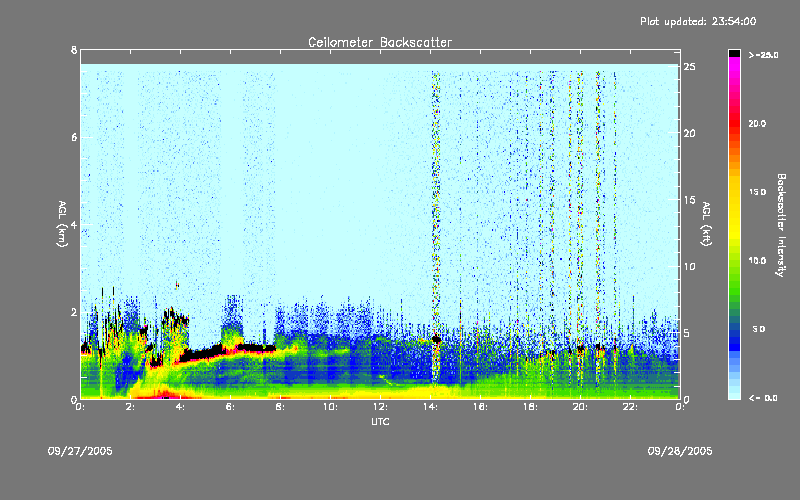Click the "Plot updated: 23:54:00" timestamp

pos(698,21)
